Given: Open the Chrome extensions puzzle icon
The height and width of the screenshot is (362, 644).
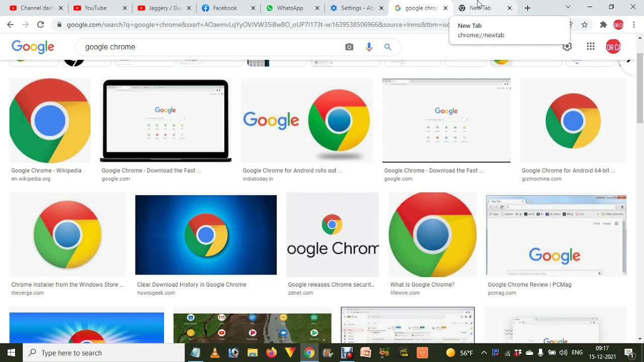Looking at the screenshot, I should (603, 24).
